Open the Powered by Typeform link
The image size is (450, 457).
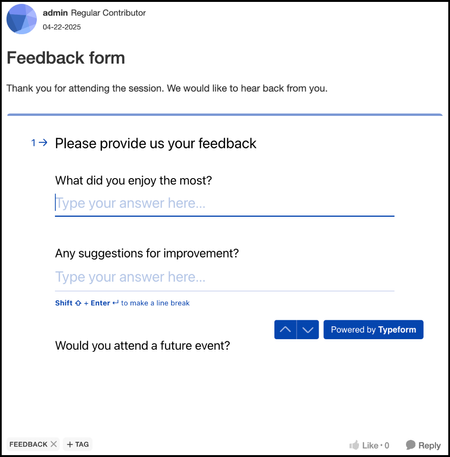pos(373,330)
